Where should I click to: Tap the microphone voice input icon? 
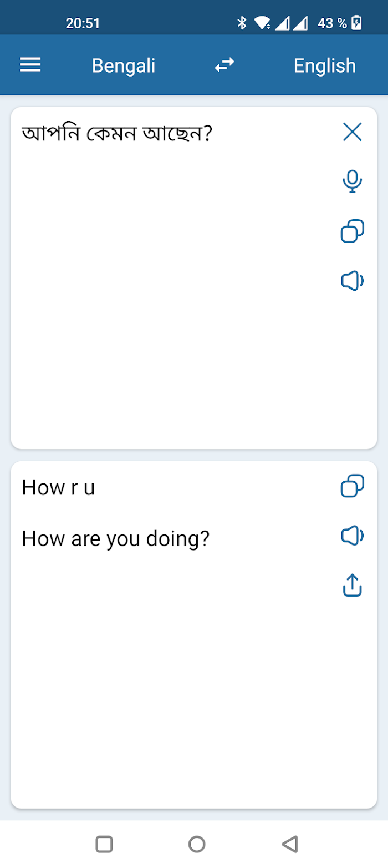(x=352, y=181)
